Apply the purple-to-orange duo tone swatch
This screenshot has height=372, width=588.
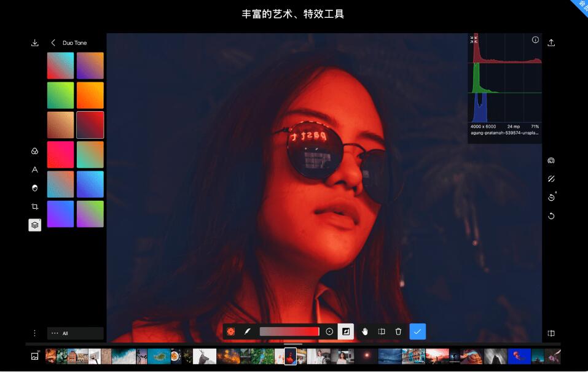point(90,66)
